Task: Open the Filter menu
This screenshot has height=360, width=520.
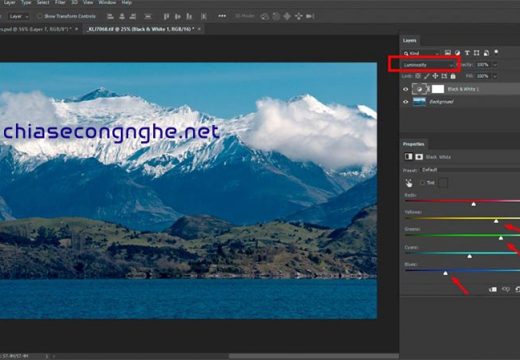Action: click(60, 3)
